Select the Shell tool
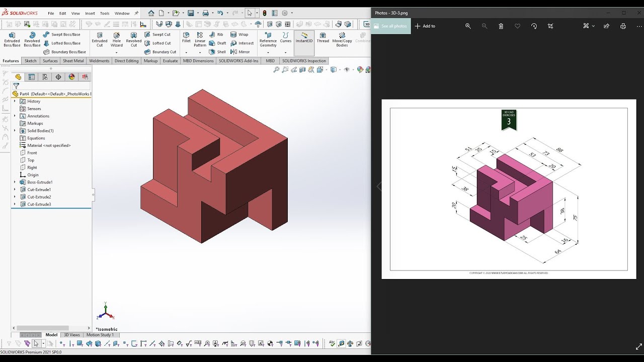644x362 pixels. [218, 52]
